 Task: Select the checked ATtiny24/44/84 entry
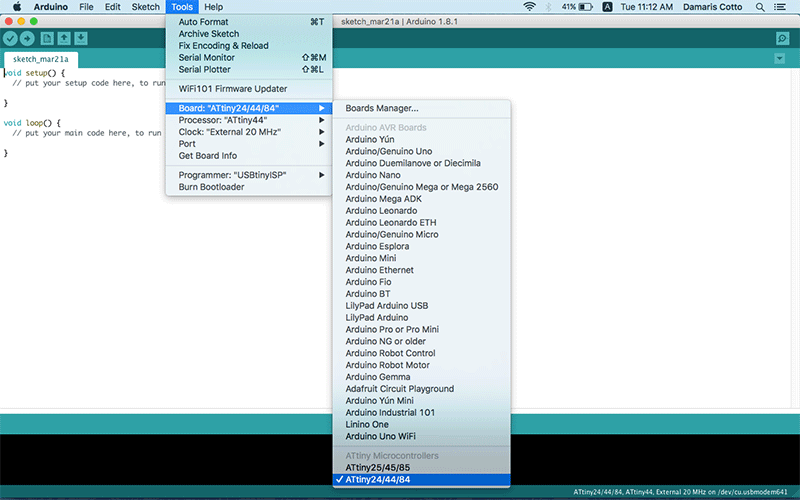pyautogui.click(x=421, y=480)
